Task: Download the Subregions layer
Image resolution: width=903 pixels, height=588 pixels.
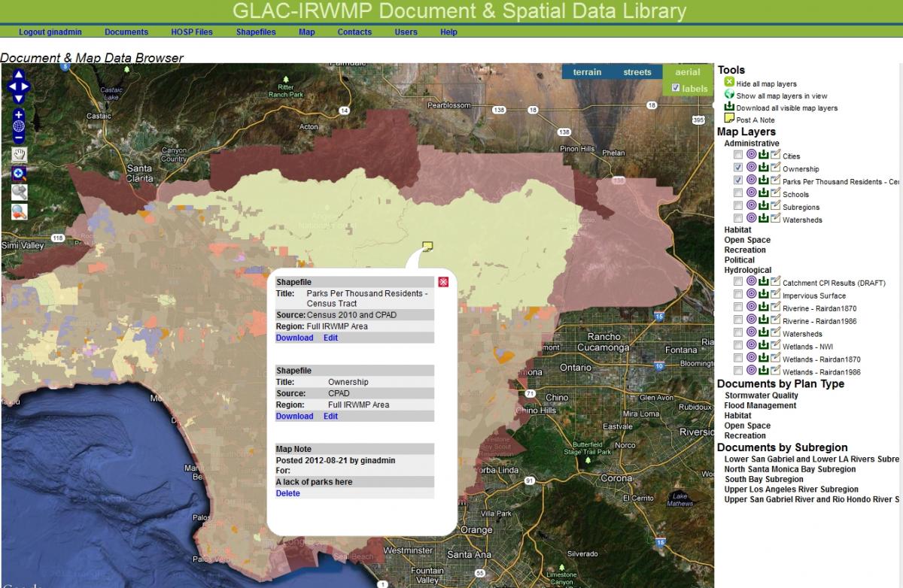Action: coord(763,206)
